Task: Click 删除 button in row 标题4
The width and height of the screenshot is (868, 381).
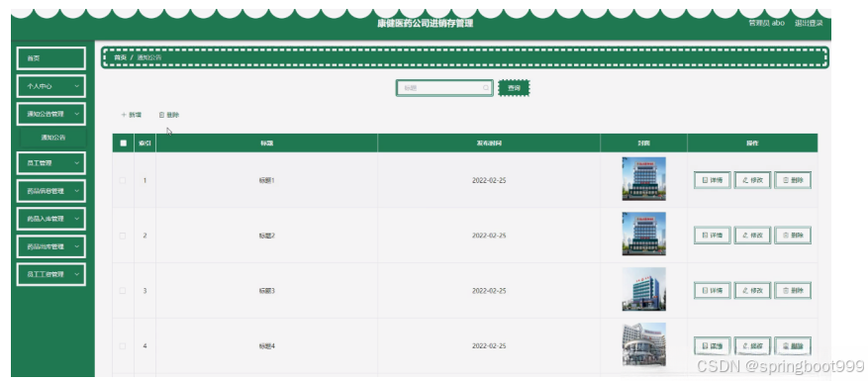Action: (x=793, y=345)
